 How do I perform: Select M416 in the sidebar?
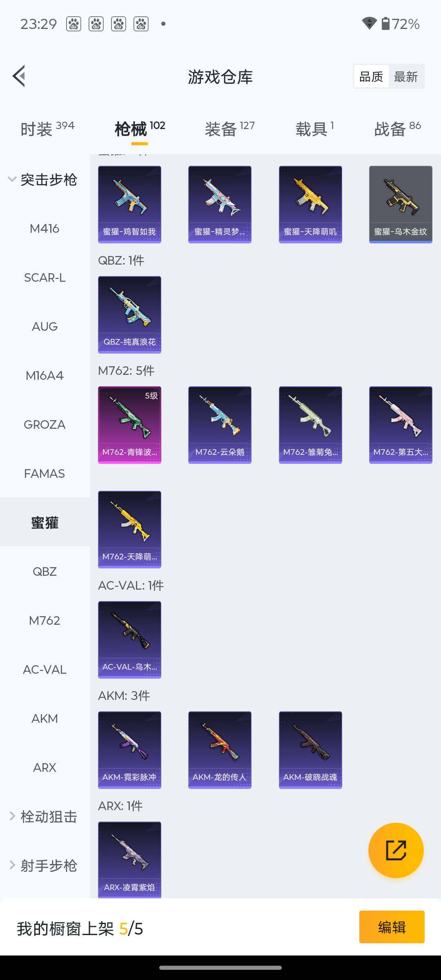(45, 228)
